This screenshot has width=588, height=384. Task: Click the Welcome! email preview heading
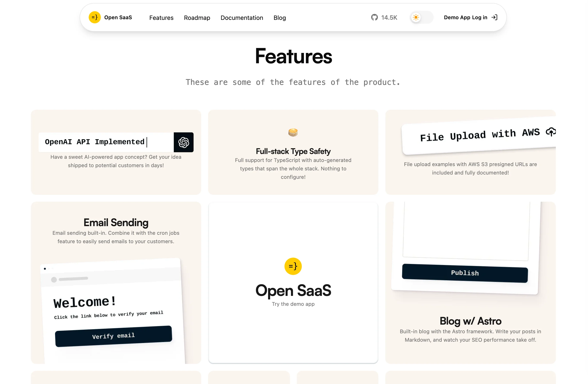(84, 302)
